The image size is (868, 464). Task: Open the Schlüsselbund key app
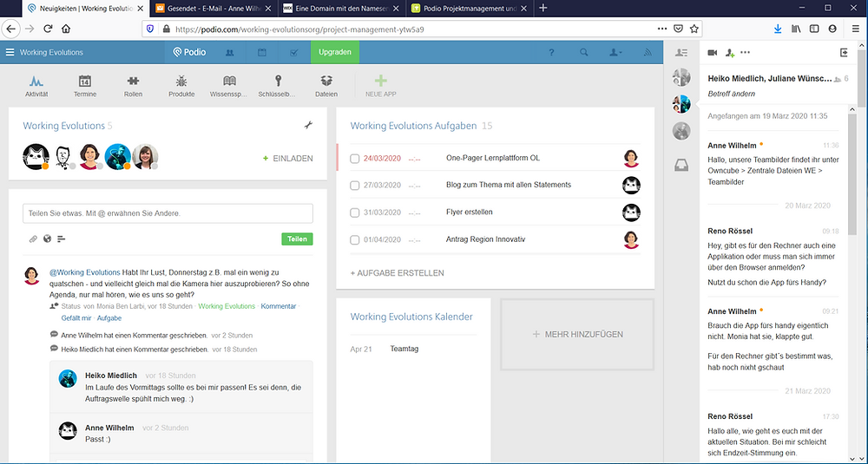(278, 86)
